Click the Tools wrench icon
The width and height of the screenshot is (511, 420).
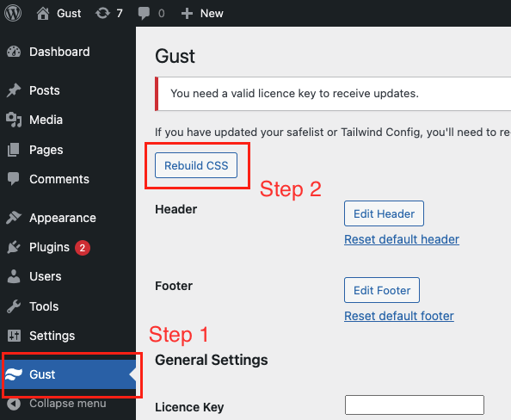tap(14, 306)
